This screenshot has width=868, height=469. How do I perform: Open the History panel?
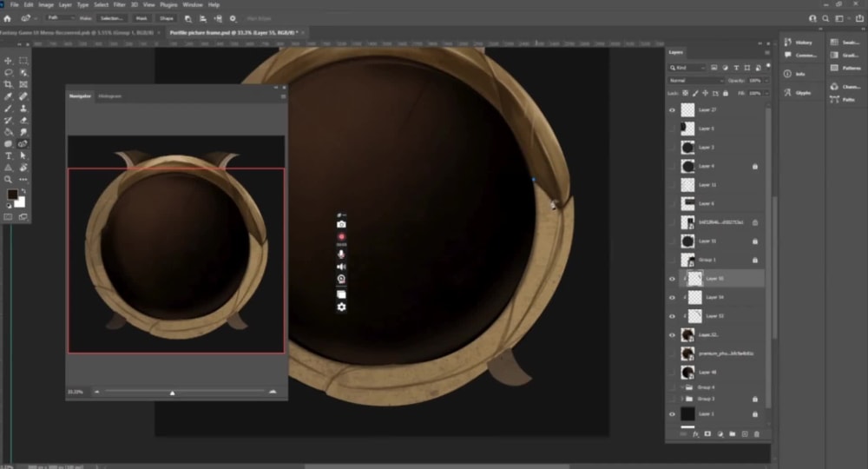coord(799,42)
